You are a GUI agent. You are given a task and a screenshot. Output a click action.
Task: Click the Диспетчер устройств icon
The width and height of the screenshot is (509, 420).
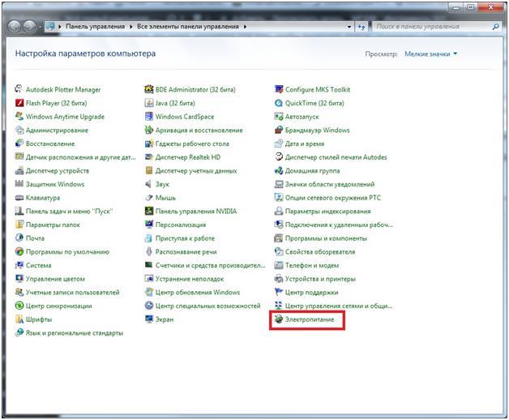(x=19, y=170)
